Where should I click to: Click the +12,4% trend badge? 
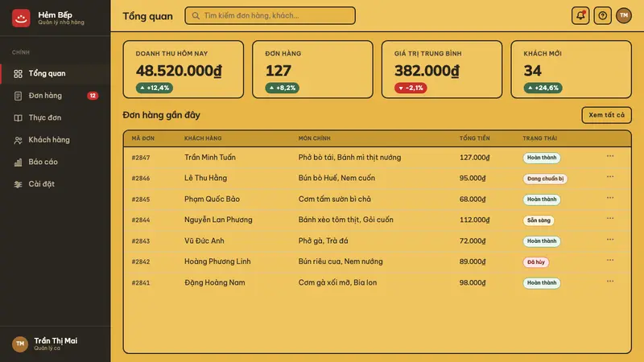pos(155,88)
